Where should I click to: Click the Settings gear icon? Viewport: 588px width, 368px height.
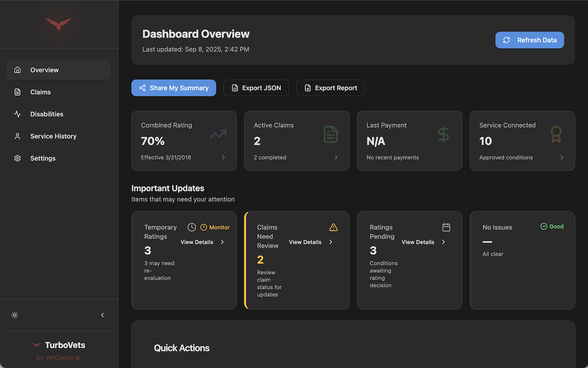coord(17,158)
